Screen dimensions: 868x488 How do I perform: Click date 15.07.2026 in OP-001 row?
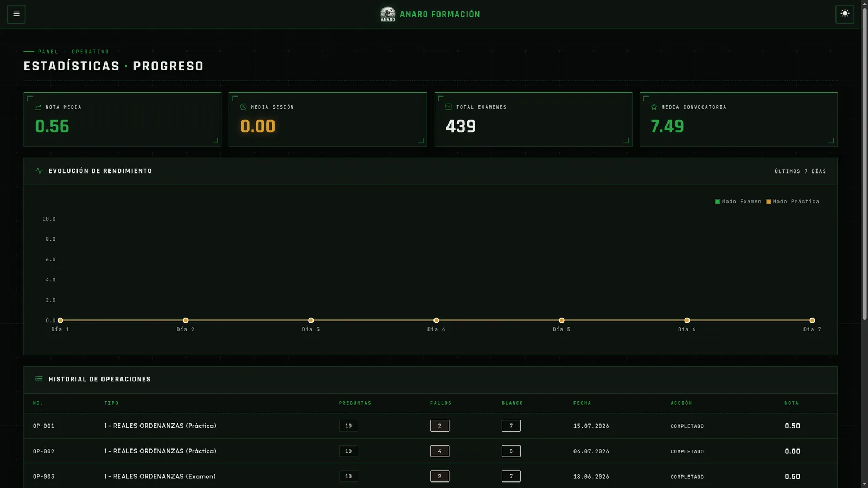(x=591, y=426)
